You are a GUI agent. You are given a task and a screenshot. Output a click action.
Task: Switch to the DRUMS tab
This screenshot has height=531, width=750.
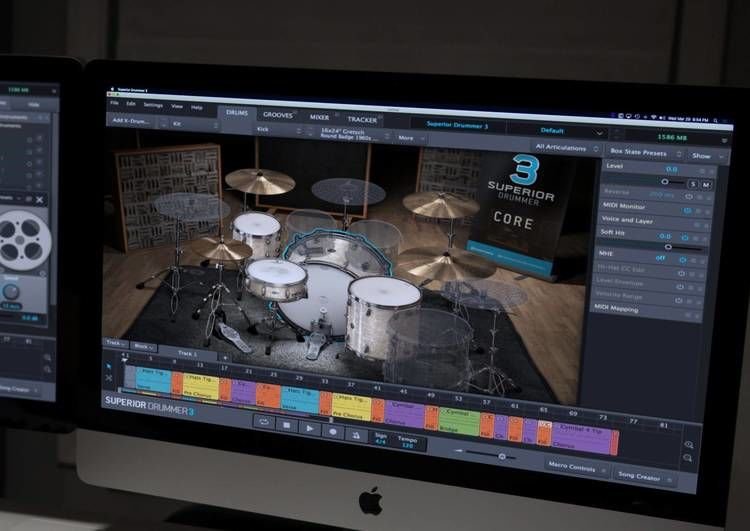click(237, 112)
